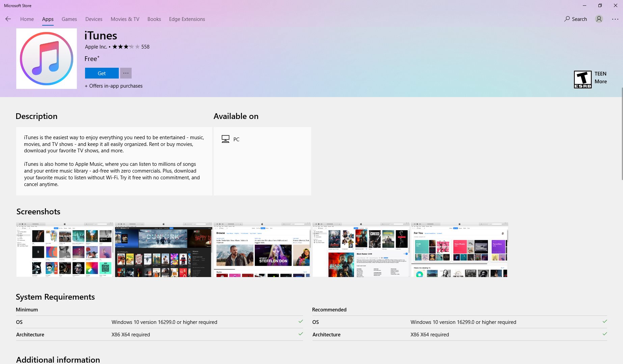The height and width of the screenshot is (364, 623).
Task: Open more options beside Get button
Action: click(x=126, y=73)
